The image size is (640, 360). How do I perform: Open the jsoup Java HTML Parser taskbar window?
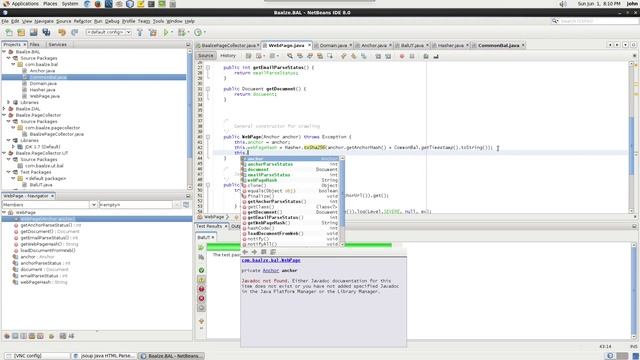coord(104,356)
